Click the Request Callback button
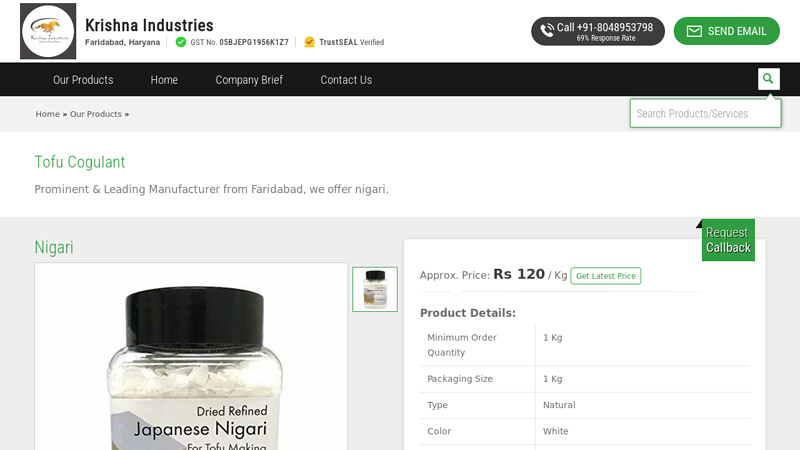The width and height of the screenshot is (800, 450). coord(728,240)
